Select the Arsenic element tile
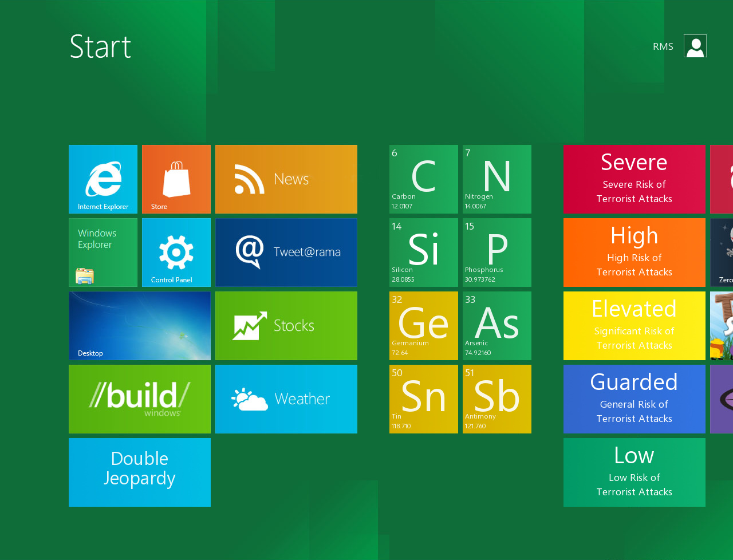 pos(497,326)
